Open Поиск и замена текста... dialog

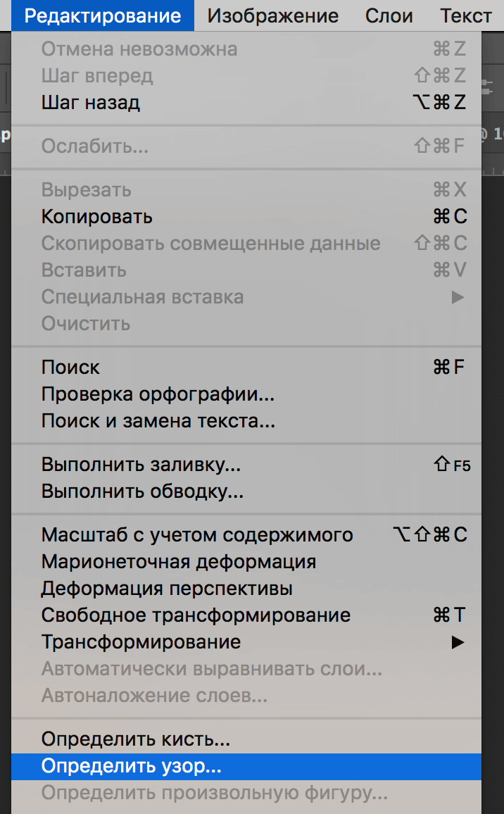click(158, 421)
